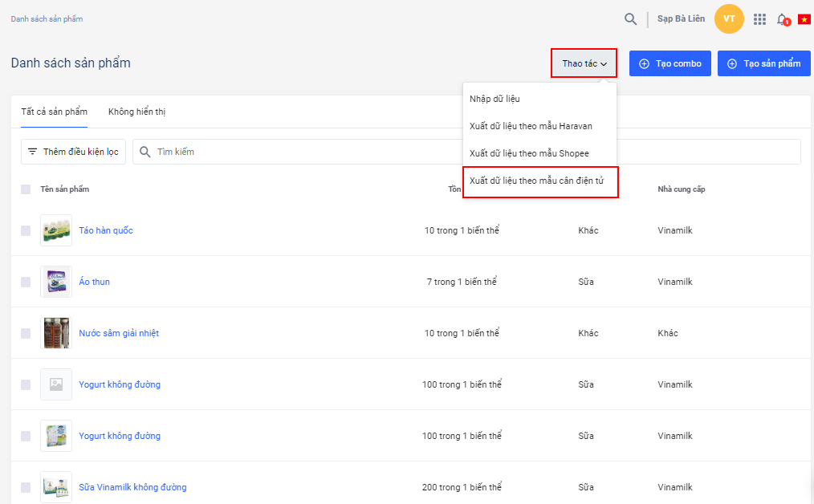814x504 pixels.
Task: Select Nhập dữ liệu from the menu
Action: 495,99
